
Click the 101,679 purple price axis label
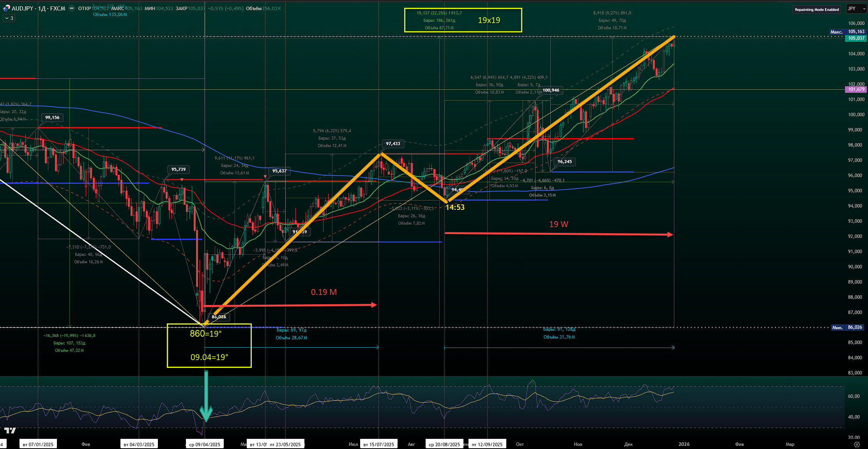[x=856, y=89]
